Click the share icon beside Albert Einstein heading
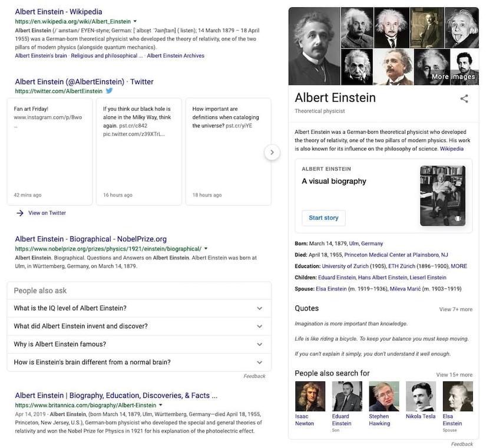The height and width of the screenshot is (448, 486). coord(464,98)
